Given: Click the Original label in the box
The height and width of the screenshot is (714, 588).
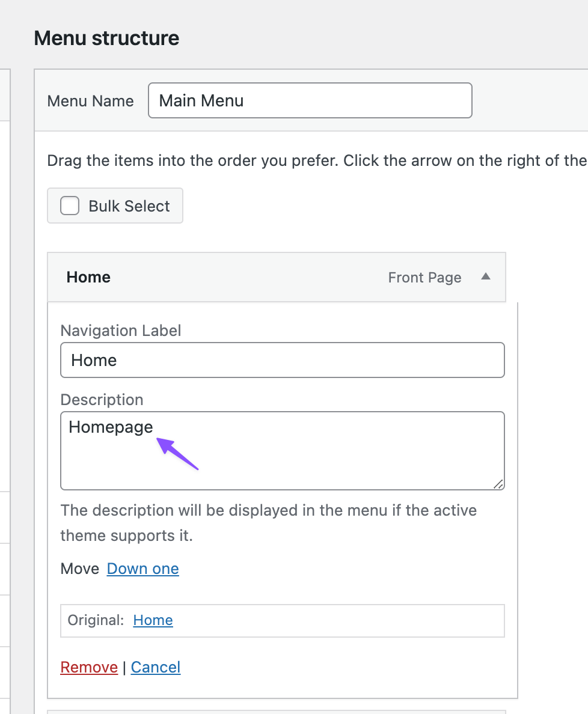Looking at the screenshot, I should [95, 620].
